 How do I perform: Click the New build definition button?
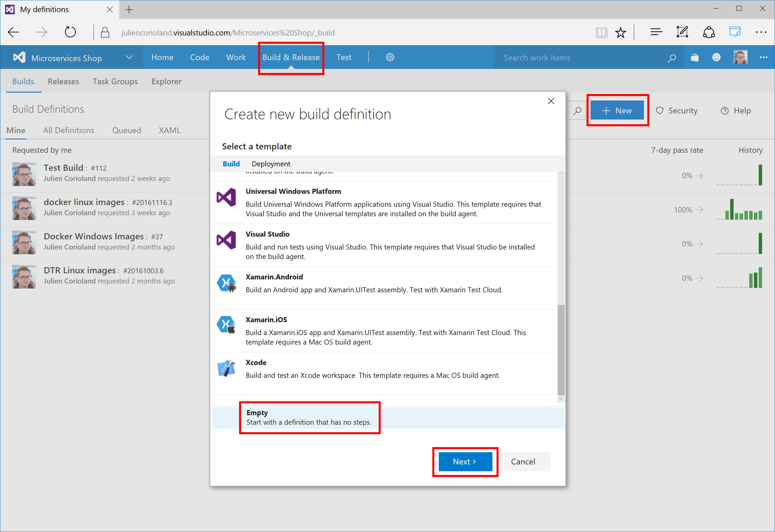pyautogui.click(x=618, y=110)
